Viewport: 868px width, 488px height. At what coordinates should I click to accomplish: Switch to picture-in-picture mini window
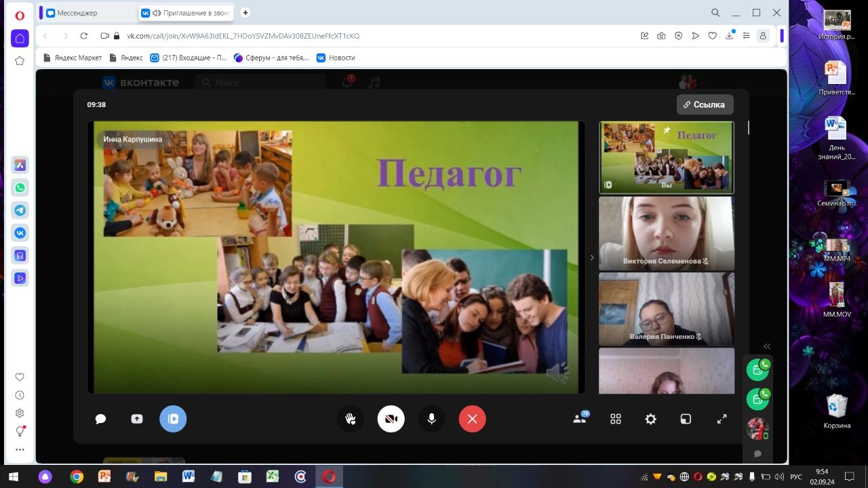(686, 419)
